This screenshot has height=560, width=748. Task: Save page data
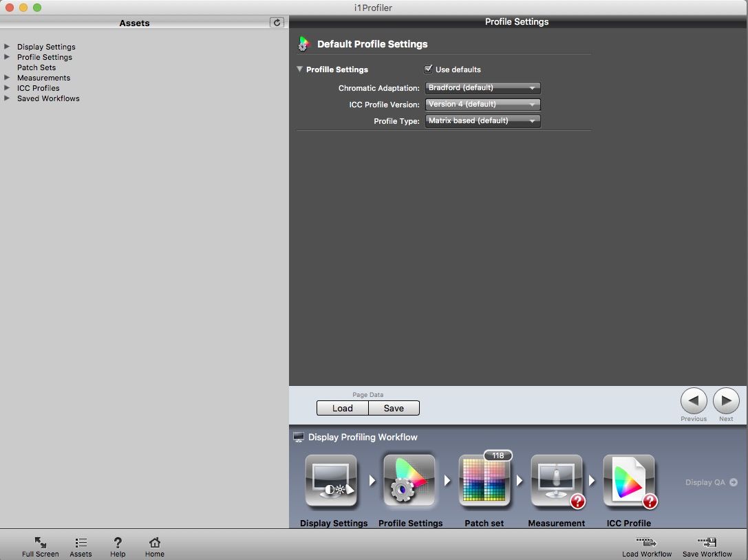point(394,409)
